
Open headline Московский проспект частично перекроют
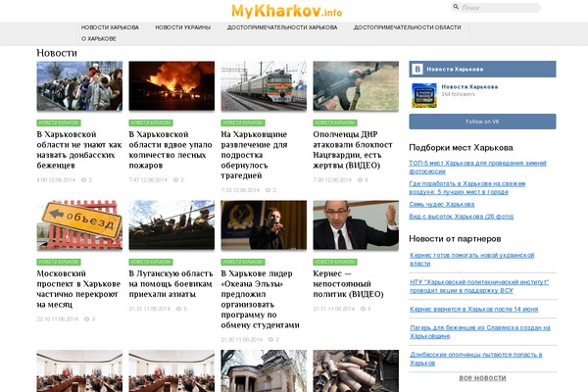tap(78, 289)
